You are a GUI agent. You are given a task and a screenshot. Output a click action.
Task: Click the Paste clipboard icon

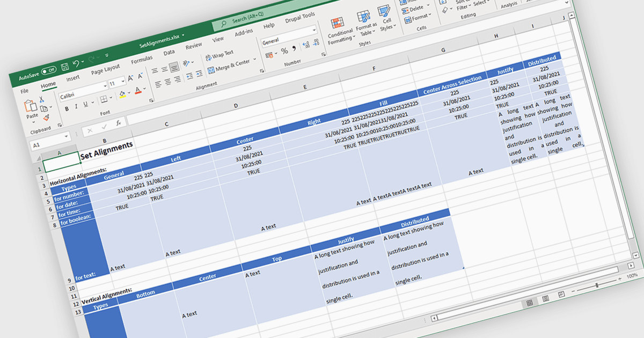pos(30,106)
